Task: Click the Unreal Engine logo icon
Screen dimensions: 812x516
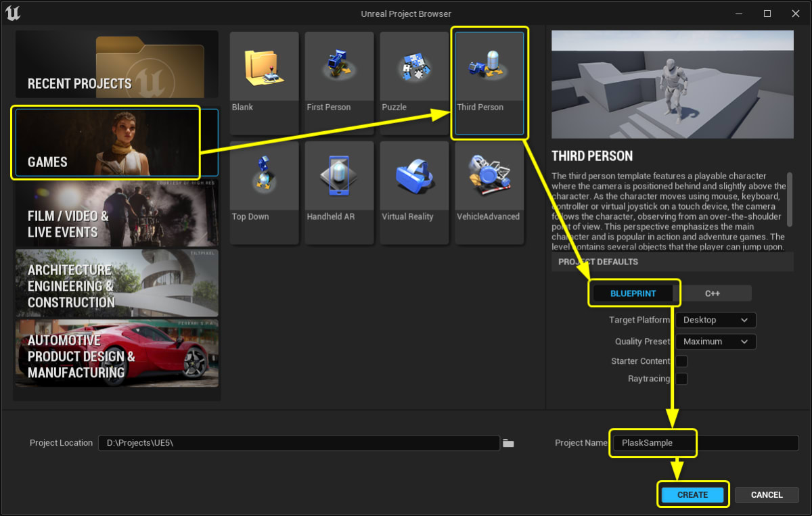Action: pyautogui.click(x=13, y=13)
